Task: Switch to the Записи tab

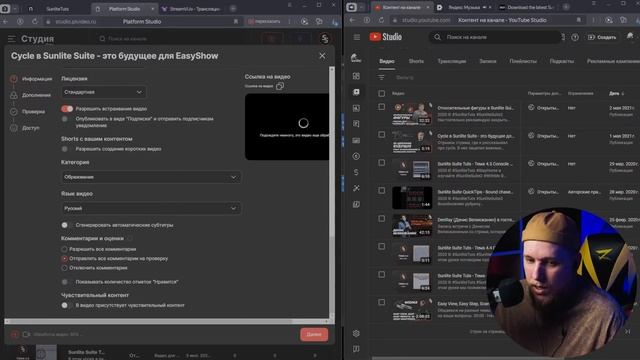Action: [x=488, y=61]
